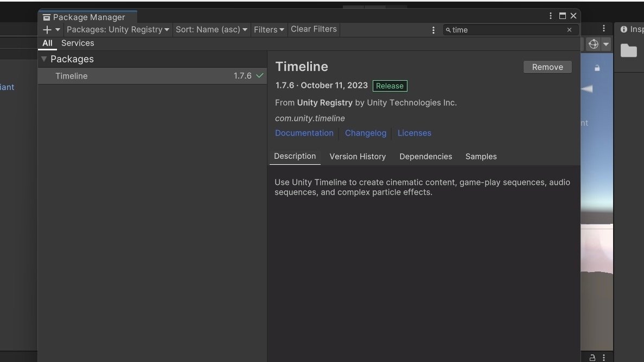This screenshot has height=362, width=644.
Task: Switch to the Services tab
Action: point(78,43)
